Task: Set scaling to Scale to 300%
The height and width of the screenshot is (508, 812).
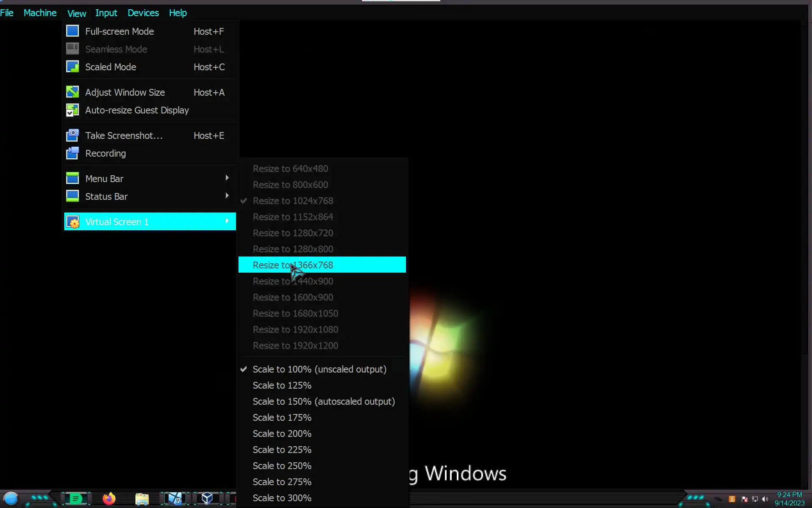Action: [282, 498]
